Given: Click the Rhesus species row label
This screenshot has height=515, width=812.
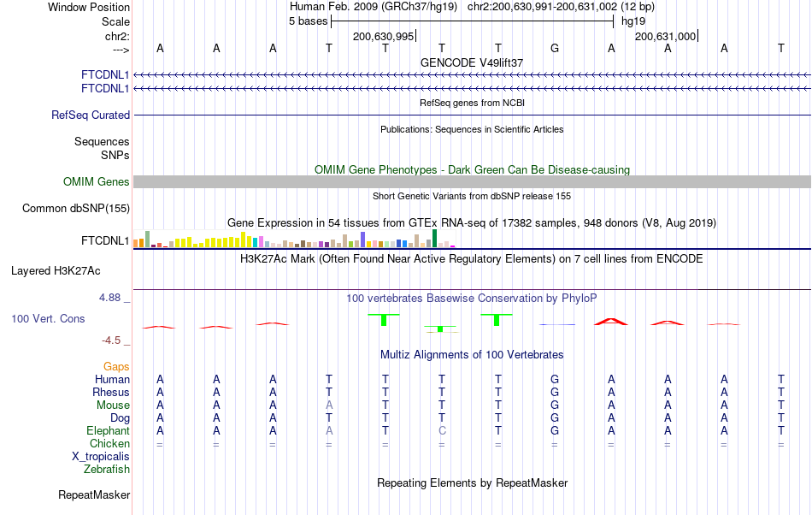Looking at the screenshot, I should [x=111, y=392].
